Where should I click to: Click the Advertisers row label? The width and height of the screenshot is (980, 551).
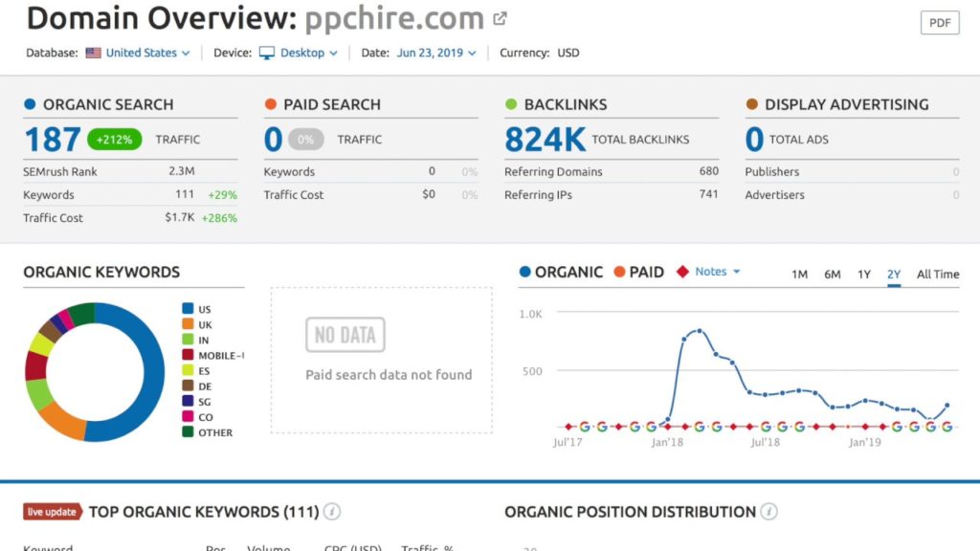774,195
